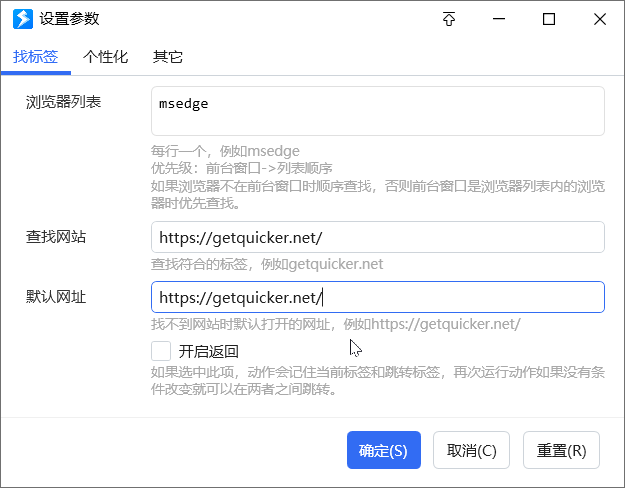Pin window on top with arrow icon
The width and height of the screenshot is (625, 488).
point(449,19)
